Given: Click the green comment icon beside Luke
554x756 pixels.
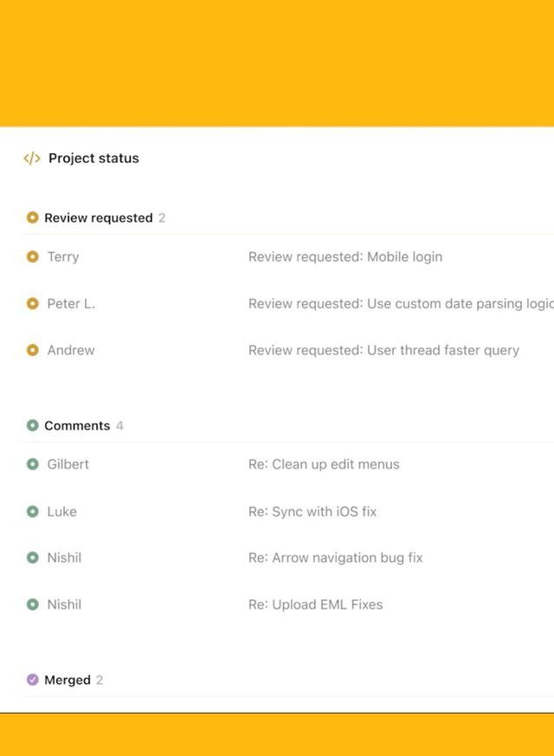Looking at the screenshot, I should click(33, 512).
